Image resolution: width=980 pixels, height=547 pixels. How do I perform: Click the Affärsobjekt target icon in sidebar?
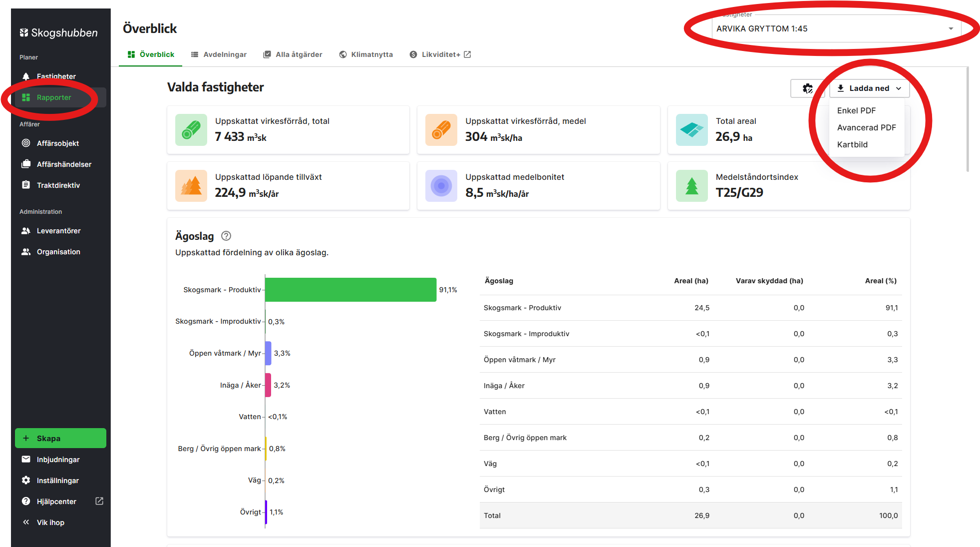(x=26, y=143)
